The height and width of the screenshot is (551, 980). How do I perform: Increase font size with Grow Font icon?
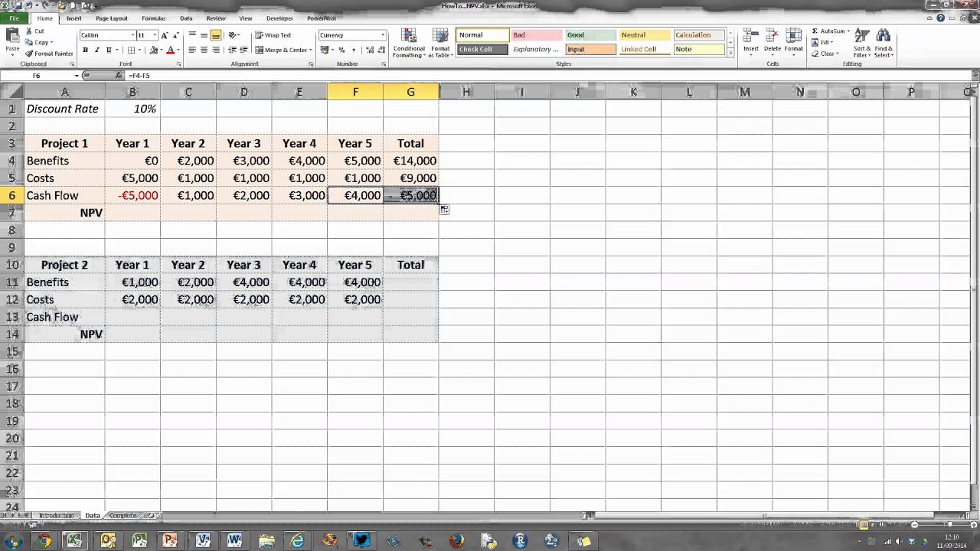164,35
